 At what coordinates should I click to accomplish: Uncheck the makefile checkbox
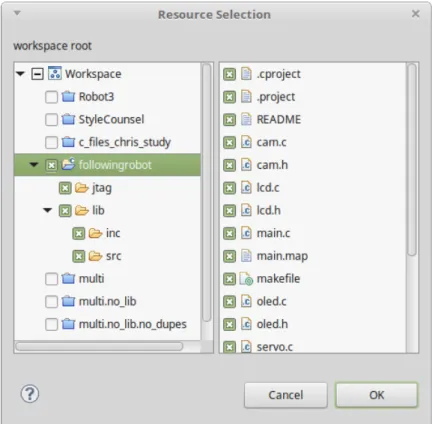(x=229, y=279)
